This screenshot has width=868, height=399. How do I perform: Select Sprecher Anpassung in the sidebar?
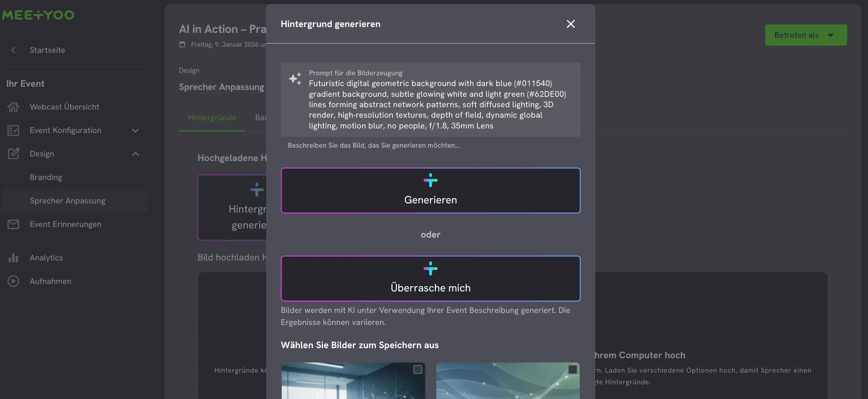click(67, 200)
